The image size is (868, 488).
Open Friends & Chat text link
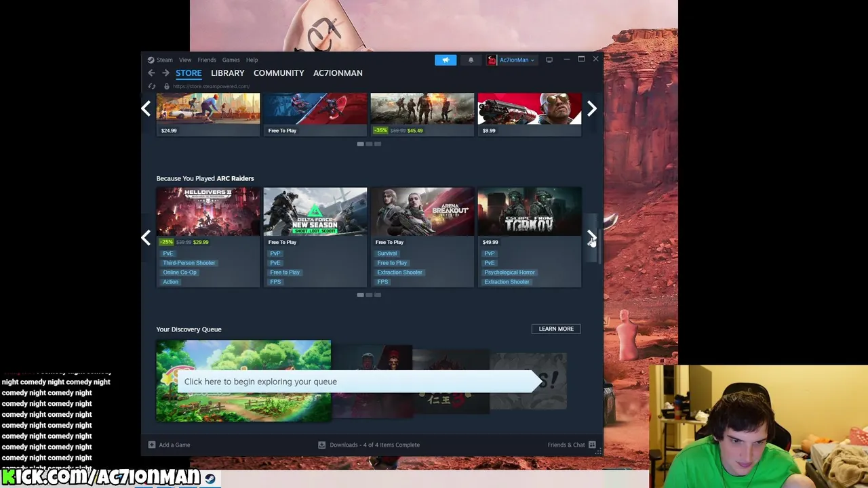click(566, 445)
